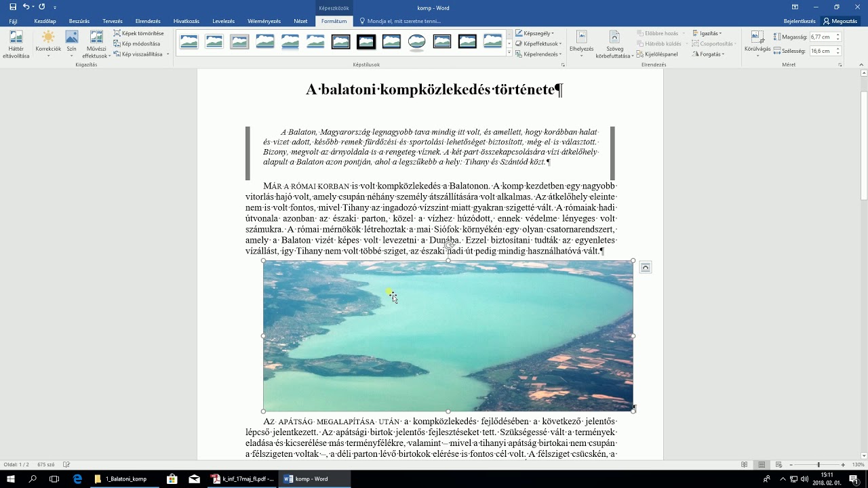Open the Kijelöléspanel selection pane
The width and height of the screenshot is (868, 488).
(x=657, y=54)
